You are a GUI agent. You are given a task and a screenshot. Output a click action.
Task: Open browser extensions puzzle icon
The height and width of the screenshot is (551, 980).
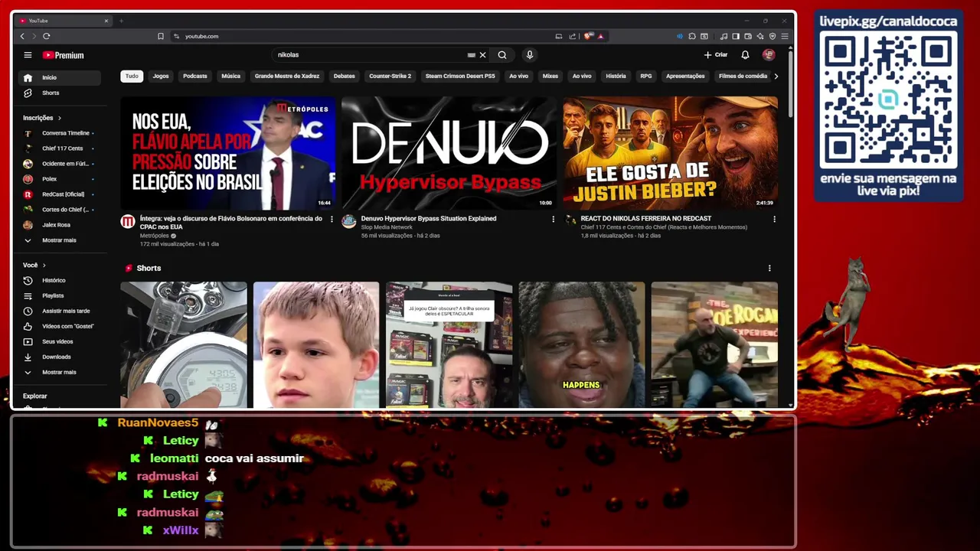point(691,36)
